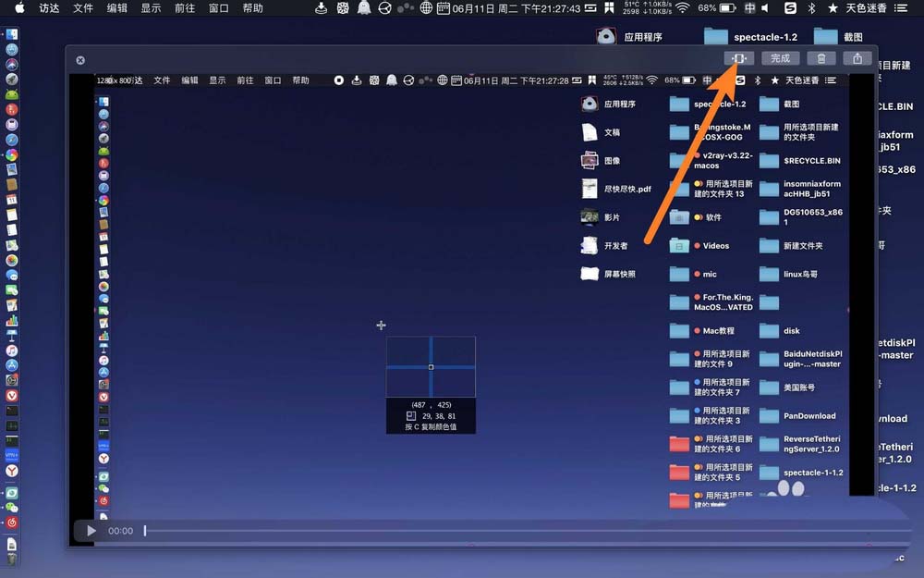Click the trim video button in the preview toolbar
924x578 pixels.
[738, 58]
